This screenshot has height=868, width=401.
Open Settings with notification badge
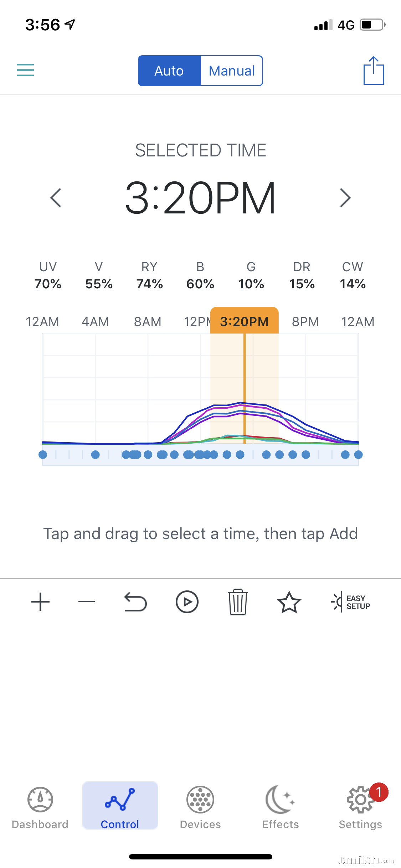360,807
